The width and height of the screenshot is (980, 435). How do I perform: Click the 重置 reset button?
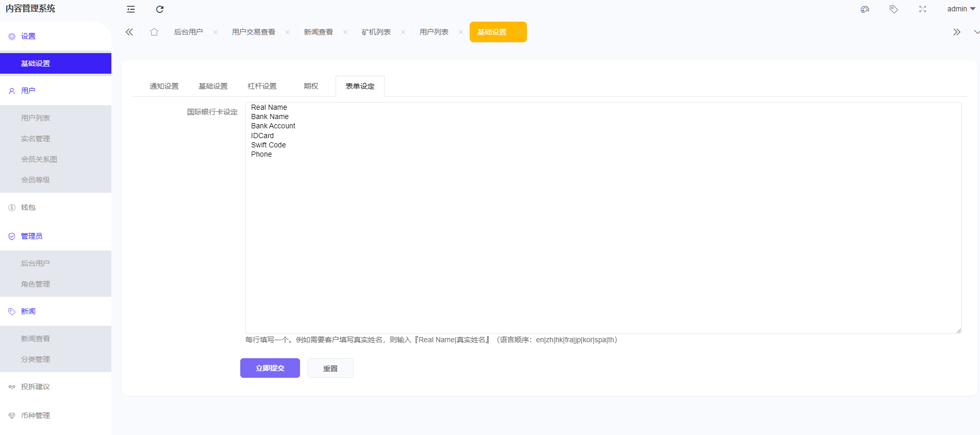[x=330, y=368]
